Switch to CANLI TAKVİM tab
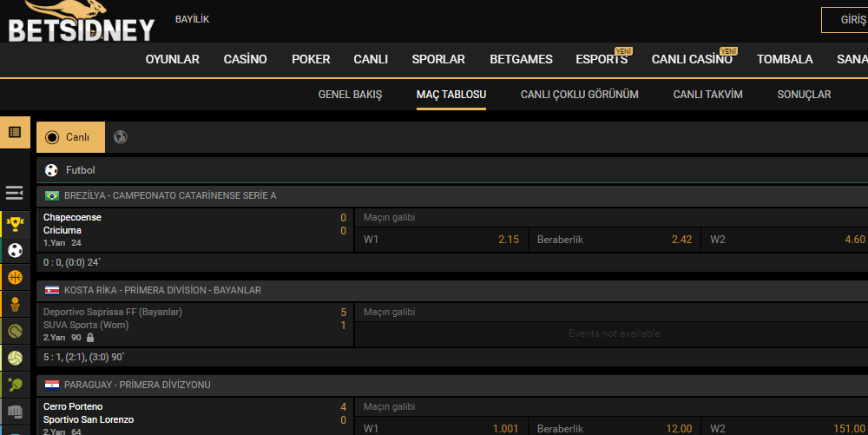 [707, 95]
